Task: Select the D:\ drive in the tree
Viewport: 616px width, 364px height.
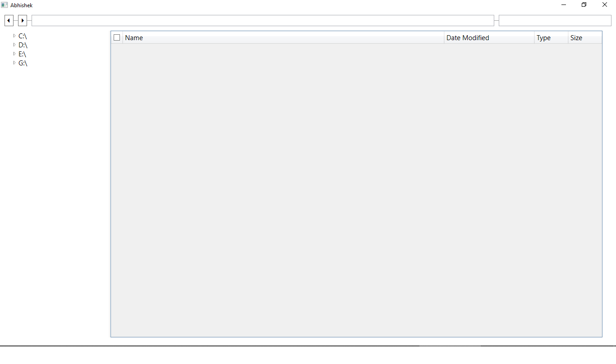Action: coord(22,45)
